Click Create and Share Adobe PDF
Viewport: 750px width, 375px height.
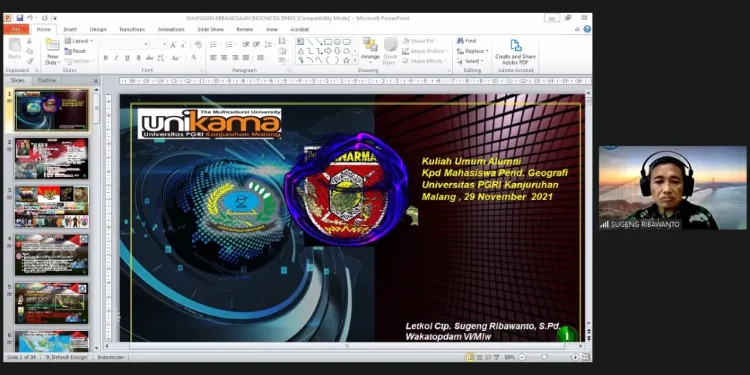515,52
